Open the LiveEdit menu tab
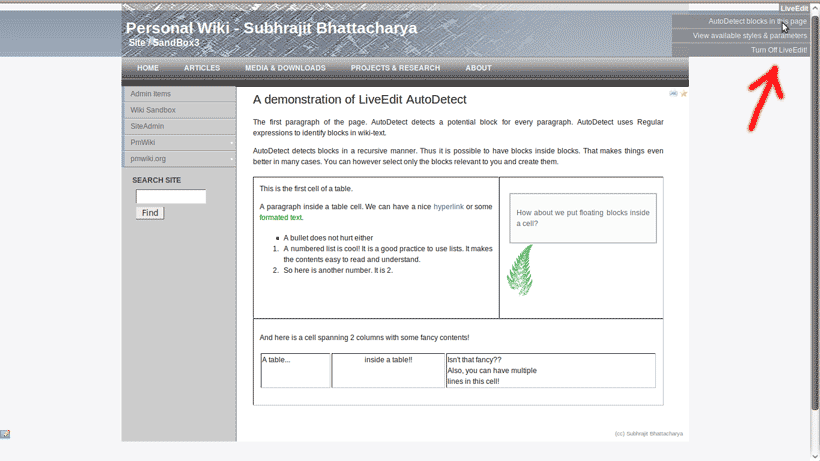The height and width of the screenshot is (461, 820). (x=794, y=8)
